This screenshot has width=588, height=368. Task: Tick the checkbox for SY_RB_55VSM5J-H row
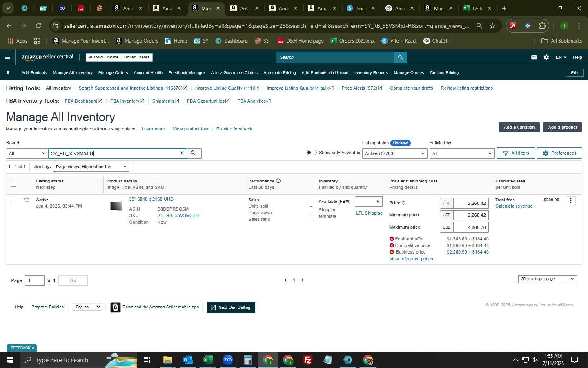pyautogui.click(x=13, y=200)
